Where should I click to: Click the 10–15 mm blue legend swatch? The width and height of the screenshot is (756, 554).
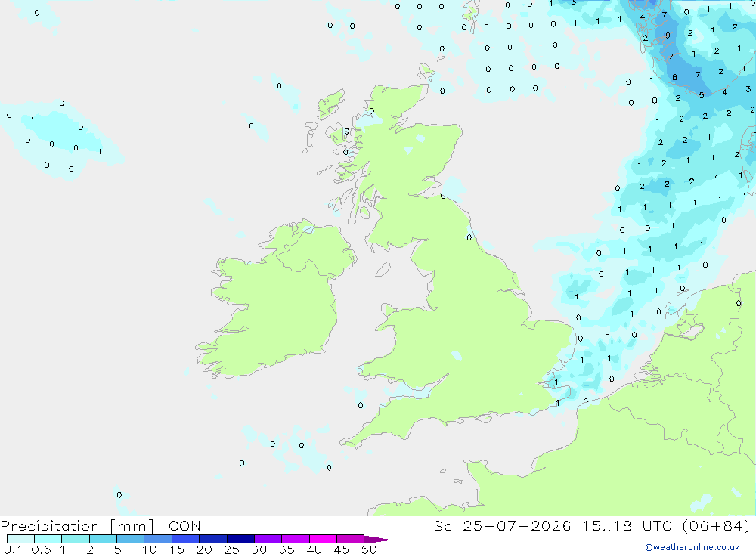[158, 539]
